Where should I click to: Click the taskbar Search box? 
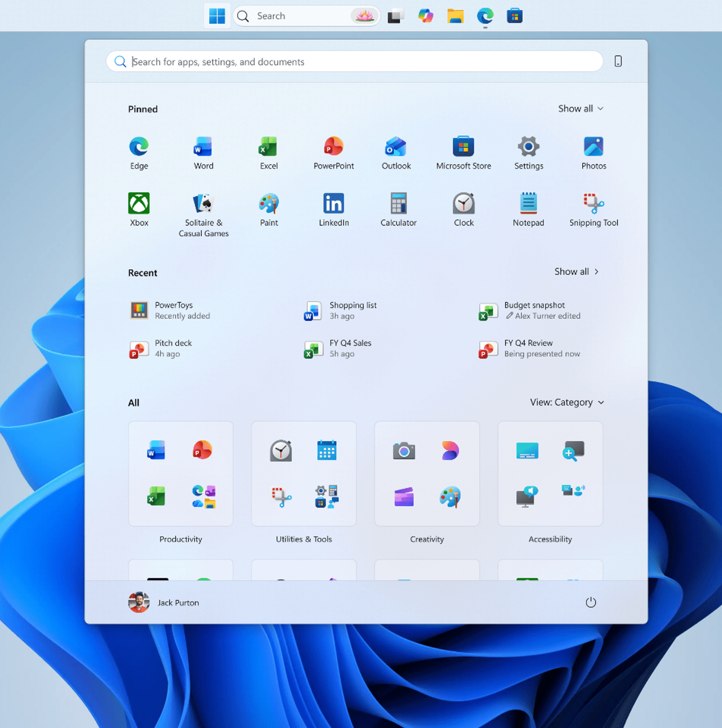click(306, 16)
